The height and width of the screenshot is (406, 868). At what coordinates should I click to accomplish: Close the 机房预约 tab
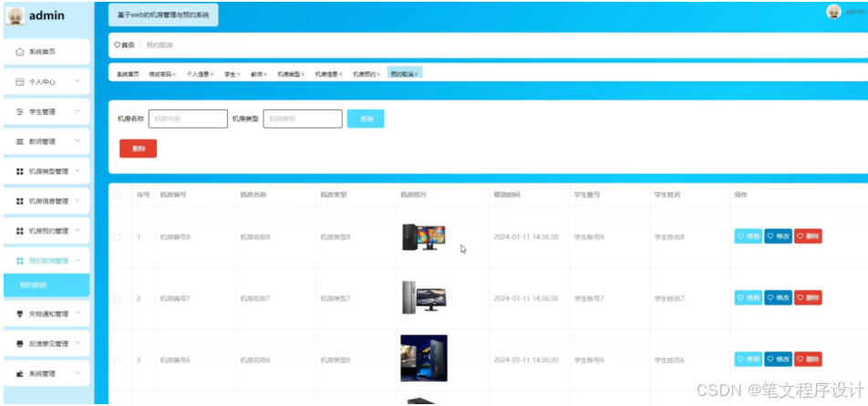tap(378, 74)
